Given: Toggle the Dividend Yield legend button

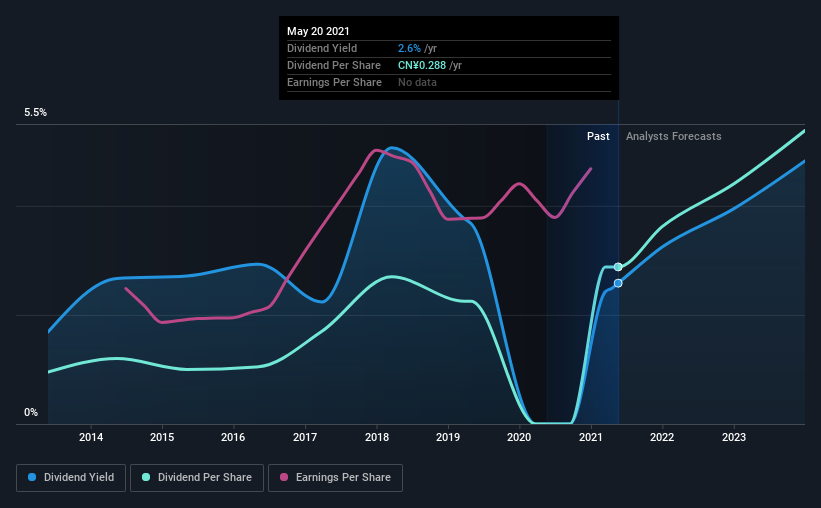Looking at the screenshot, I should pos(71,478).
